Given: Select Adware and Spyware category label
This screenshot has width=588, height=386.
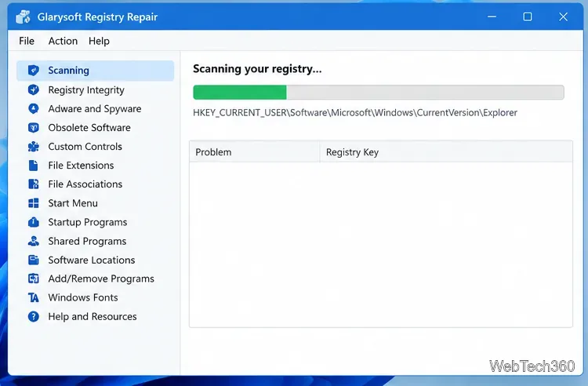Looking at the screenshot, I should tap(95, 109).
